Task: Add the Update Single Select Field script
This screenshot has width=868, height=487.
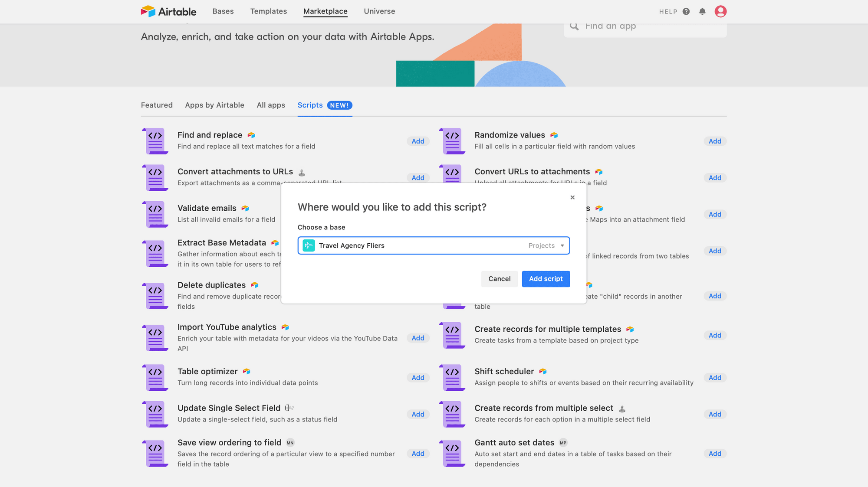Action: [x=418, y=414]
